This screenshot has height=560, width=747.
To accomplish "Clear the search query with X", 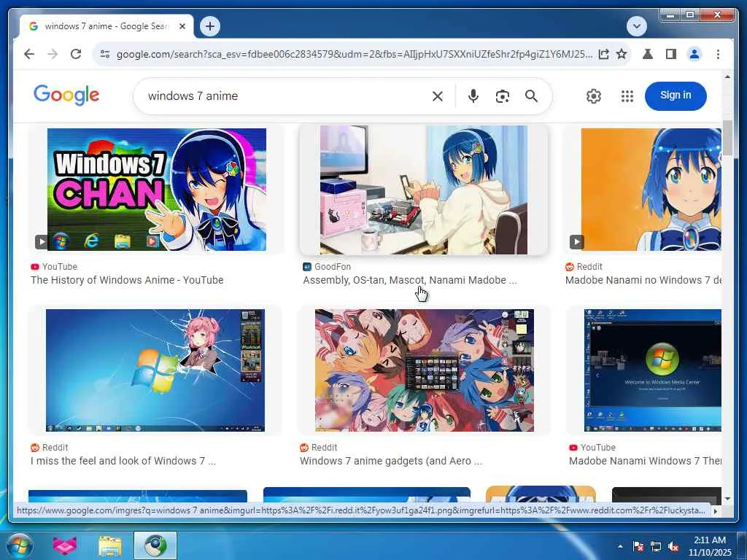I will tap(438, 96).
